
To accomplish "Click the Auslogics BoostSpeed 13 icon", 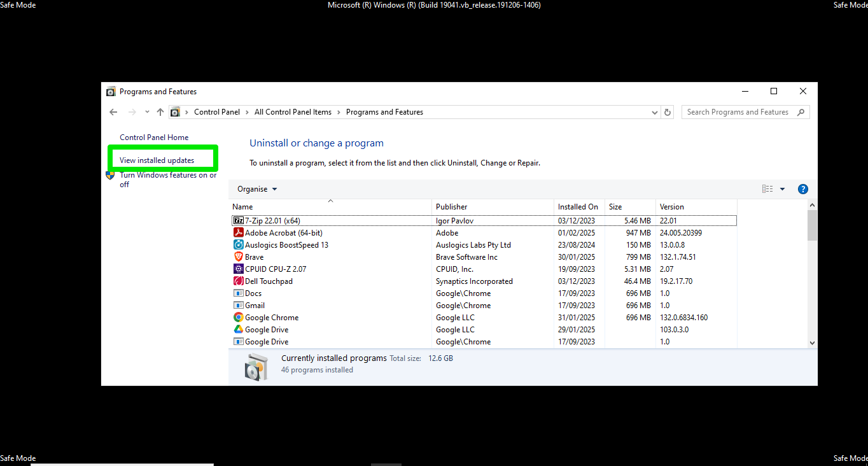I will coord(239,245).
